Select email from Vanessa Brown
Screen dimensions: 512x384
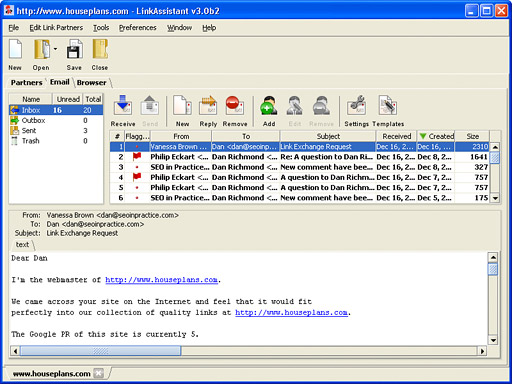[299, 147]
